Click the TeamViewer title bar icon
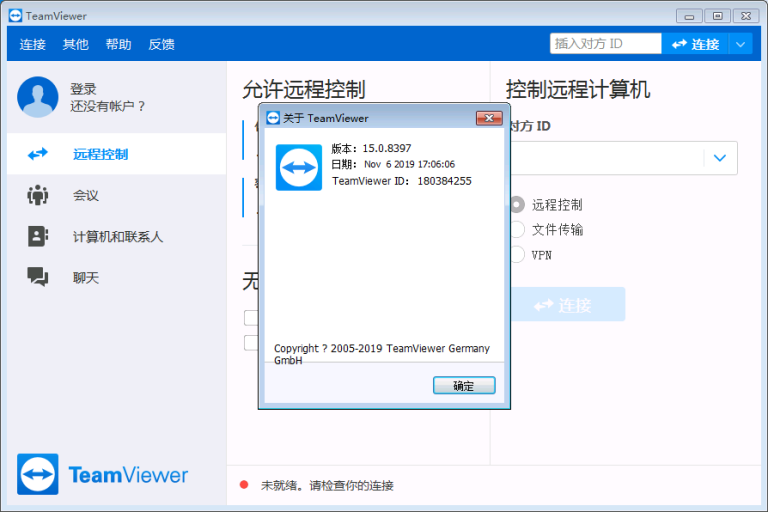 tap(15, 16)
